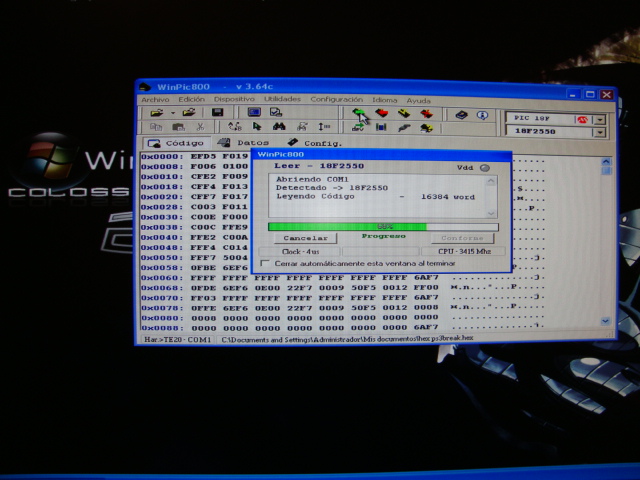Click the checklist settings toolbar icon
Image resolution: width=640 pixels, height=480 pixels.
(x=276, y=112)
